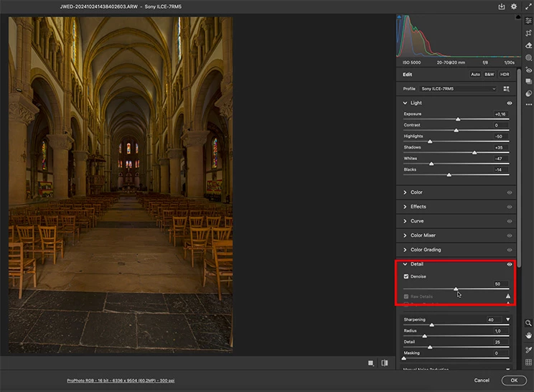Expand the Color Grading panel
This screenshot has width=534, height=392.
click(x=405, y=250)
